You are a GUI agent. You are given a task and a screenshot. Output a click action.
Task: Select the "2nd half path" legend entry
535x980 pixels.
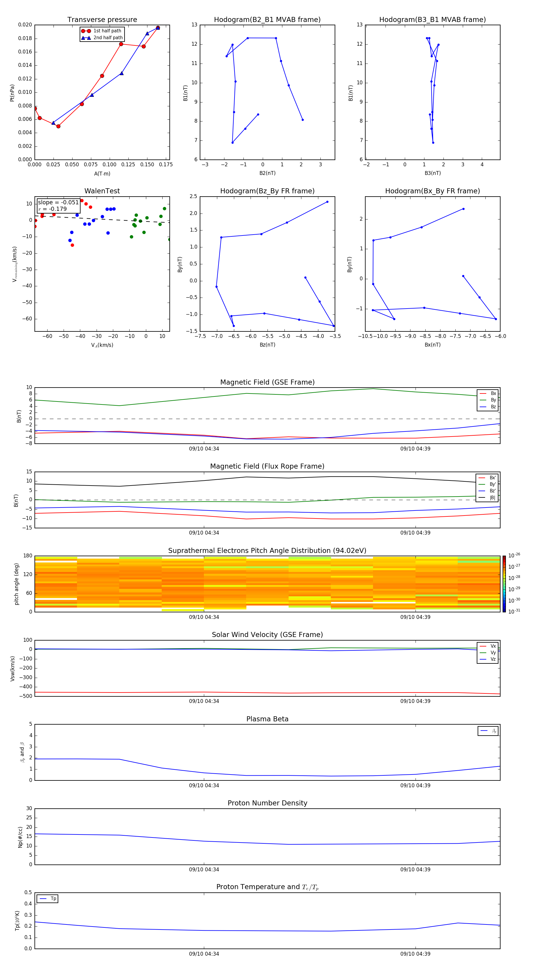point(102,38)
